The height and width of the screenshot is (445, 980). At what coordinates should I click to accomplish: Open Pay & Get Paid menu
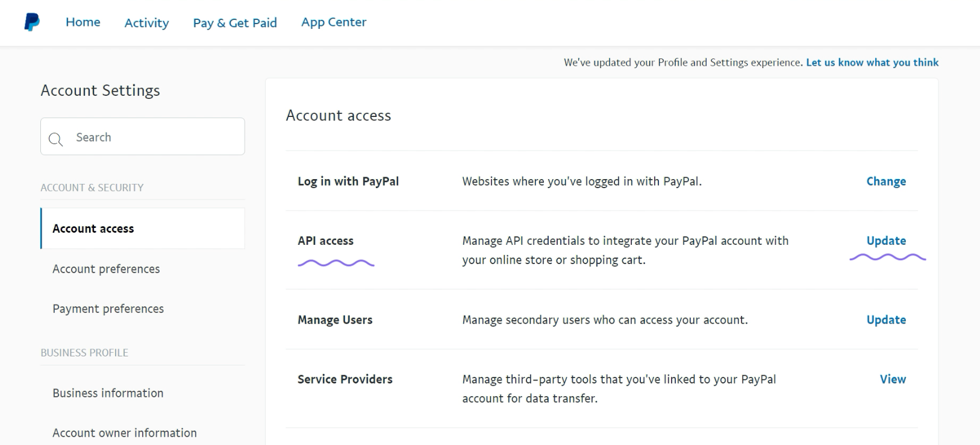(x=235, y=23)
